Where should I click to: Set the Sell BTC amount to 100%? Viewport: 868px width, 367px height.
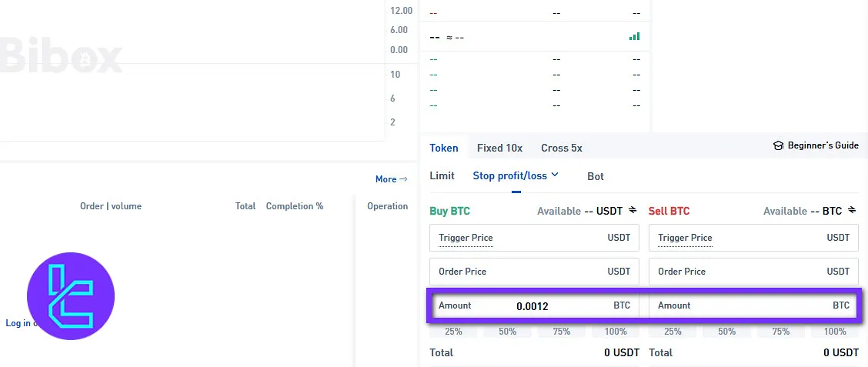click(835, 332)
